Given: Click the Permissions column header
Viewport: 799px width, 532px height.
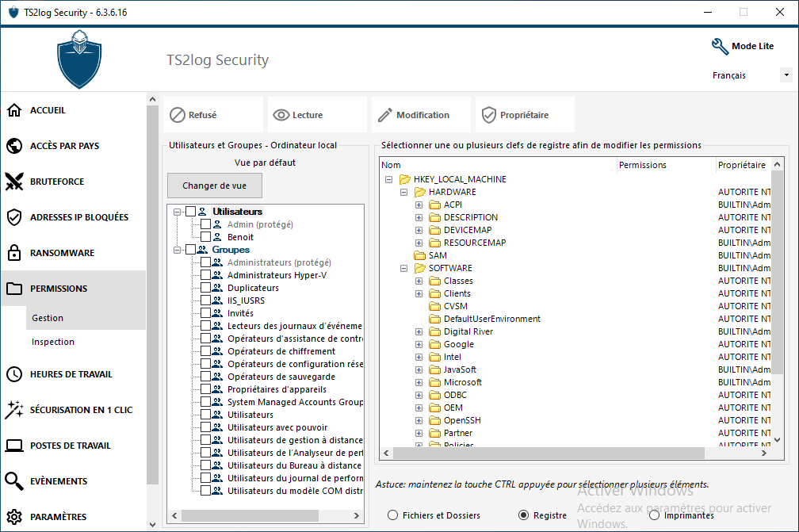Looking at the screenshot, I should (666, 165).
